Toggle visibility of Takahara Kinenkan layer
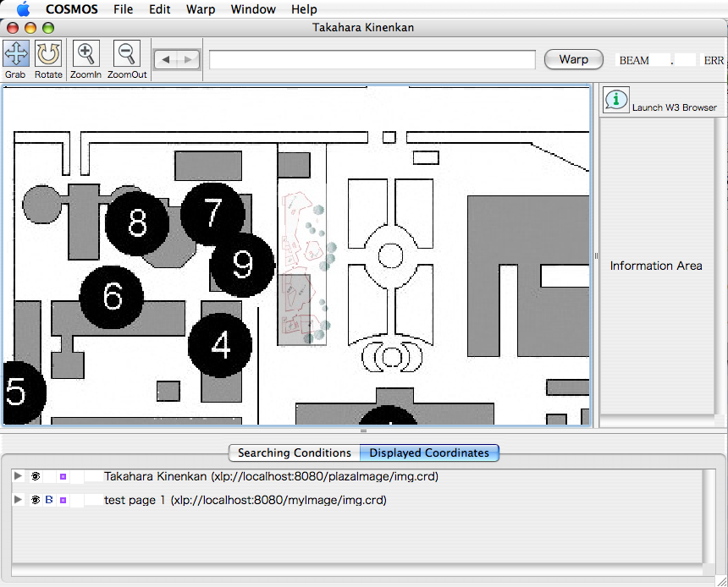 click(x=36, y=476)
